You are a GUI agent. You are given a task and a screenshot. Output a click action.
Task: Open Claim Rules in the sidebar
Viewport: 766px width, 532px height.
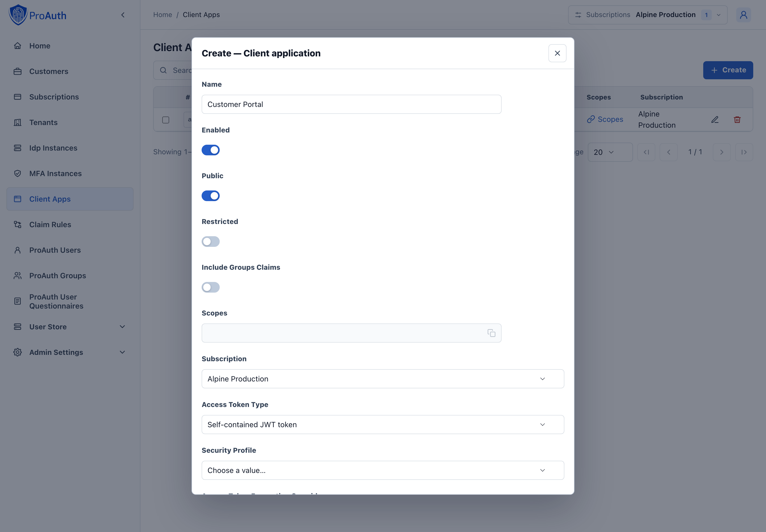coord(70,225)
